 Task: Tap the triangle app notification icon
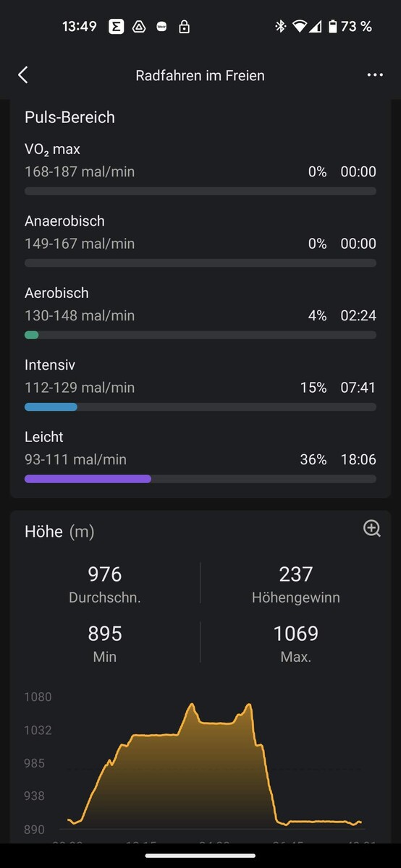coord(138,27)
